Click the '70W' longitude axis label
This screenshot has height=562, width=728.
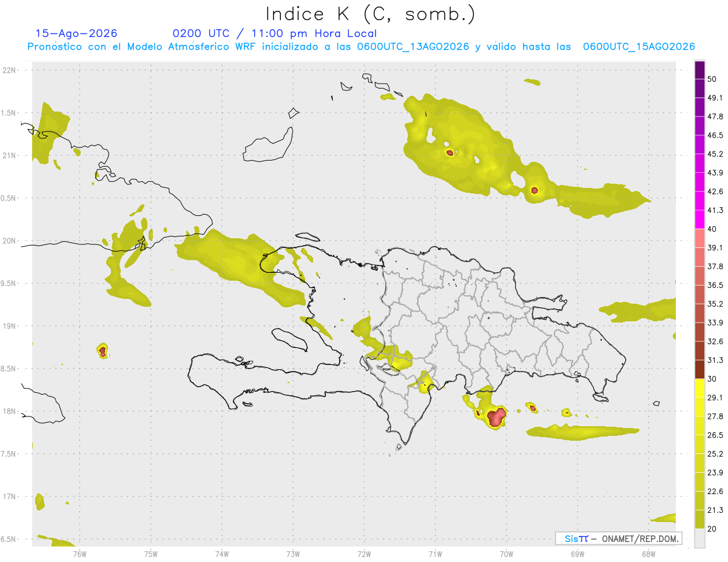coord(507,554)
